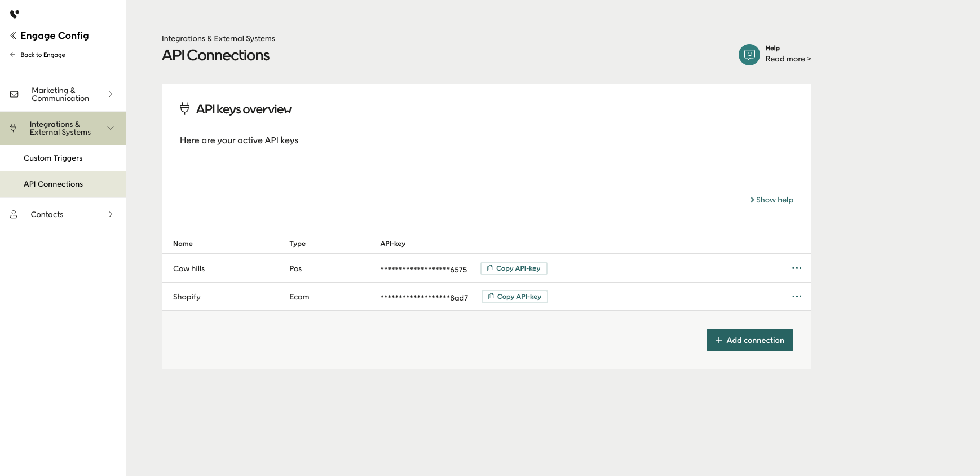Click Add connection button
Screen dimensions: 980x476
750,340
